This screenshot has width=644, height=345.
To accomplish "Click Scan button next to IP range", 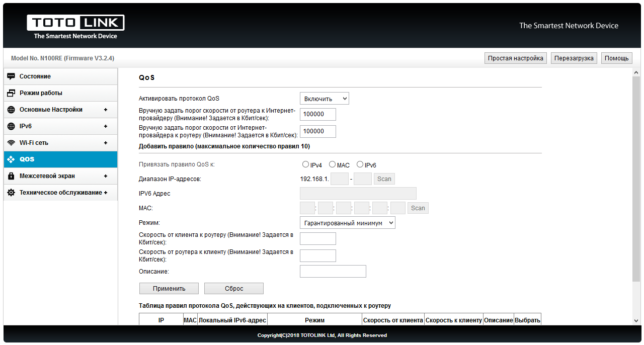I will pos(384,179).
